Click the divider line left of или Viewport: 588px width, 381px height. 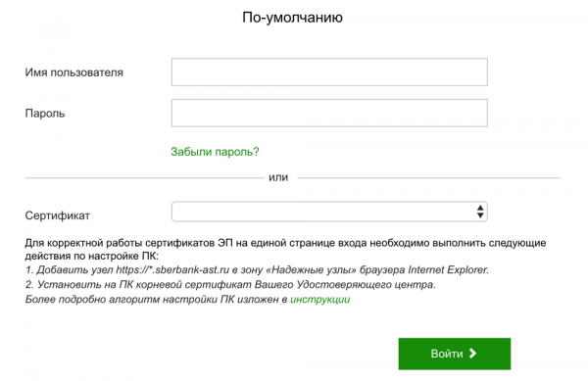[x=145, y=178]
